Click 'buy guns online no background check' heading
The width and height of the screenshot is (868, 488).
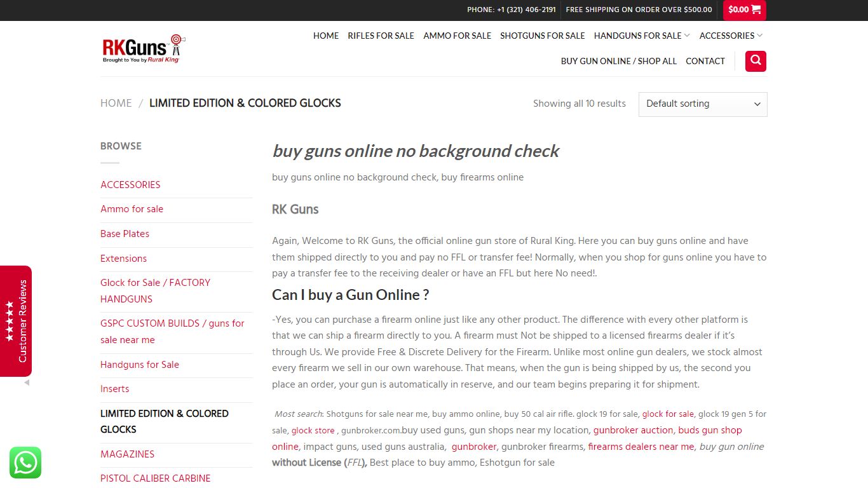[x=416, y=151]
